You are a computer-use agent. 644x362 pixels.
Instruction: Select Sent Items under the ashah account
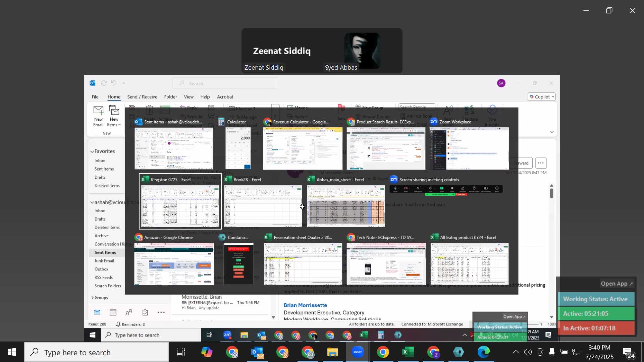[x=105, y=252]
